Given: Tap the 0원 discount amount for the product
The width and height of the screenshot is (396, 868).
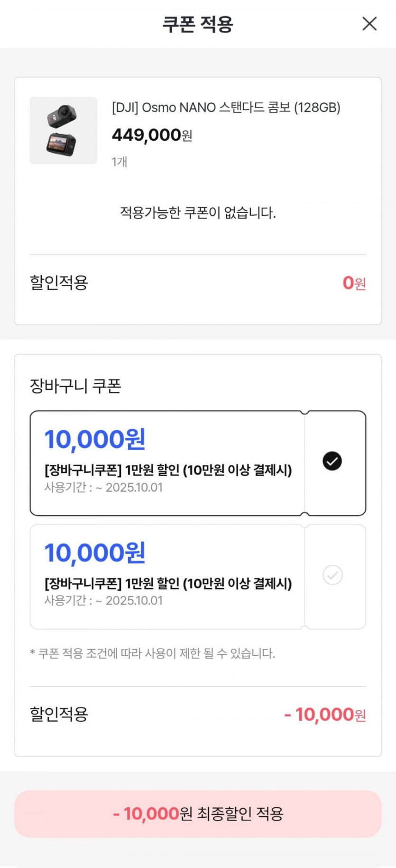Looking at the screenshot, I should click(x=354, y=283).
